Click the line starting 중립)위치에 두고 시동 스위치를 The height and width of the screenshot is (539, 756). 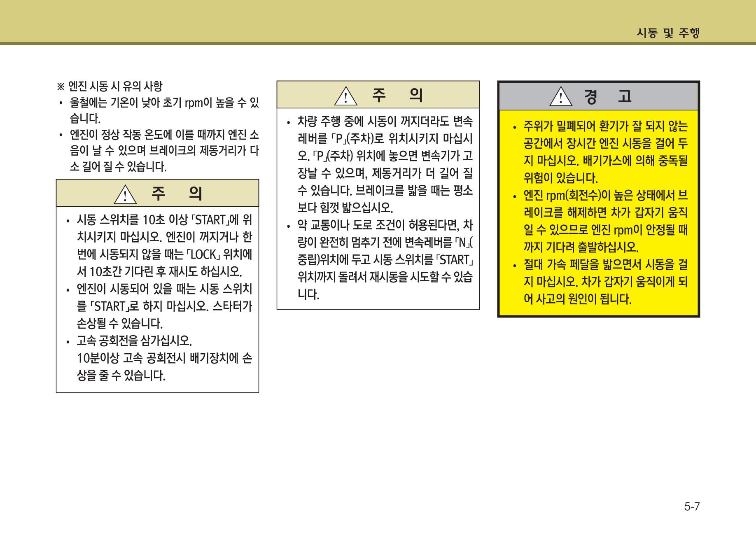point(385,260)
